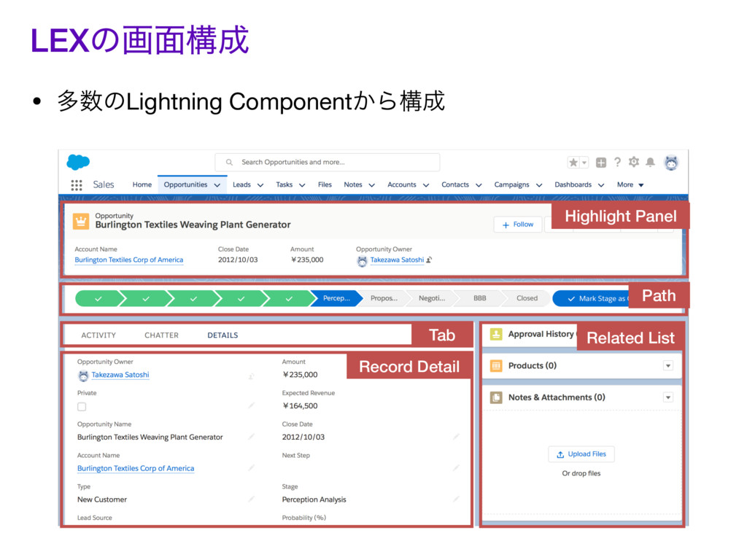
Task: Open the Tasks navigation tab
Action: (x=285, y=184)
